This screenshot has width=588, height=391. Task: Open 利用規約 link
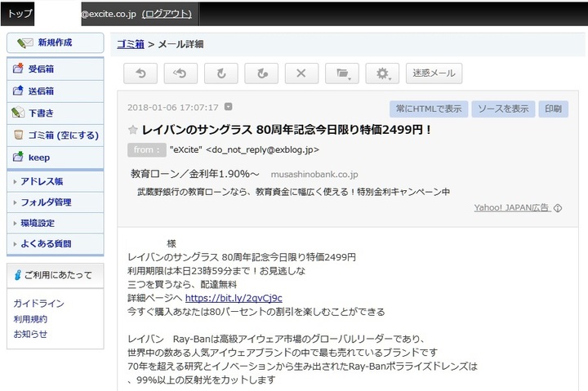(x=30, y=319)
